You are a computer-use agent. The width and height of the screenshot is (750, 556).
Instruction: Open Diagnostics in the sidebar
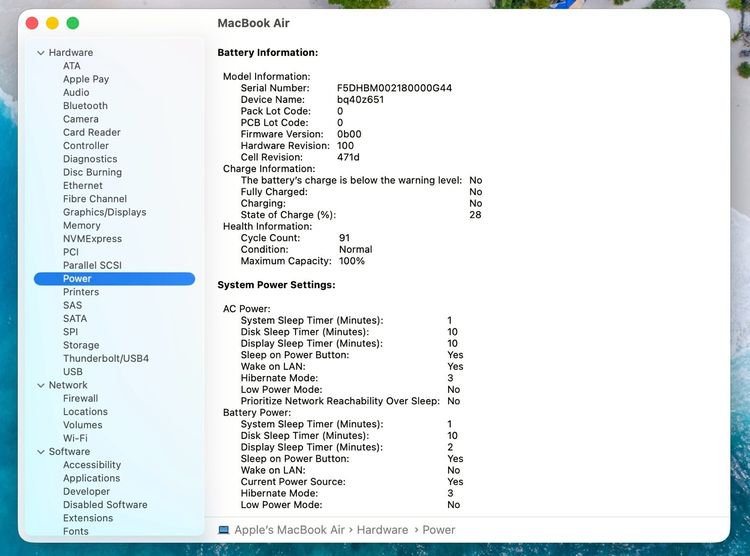90,159
